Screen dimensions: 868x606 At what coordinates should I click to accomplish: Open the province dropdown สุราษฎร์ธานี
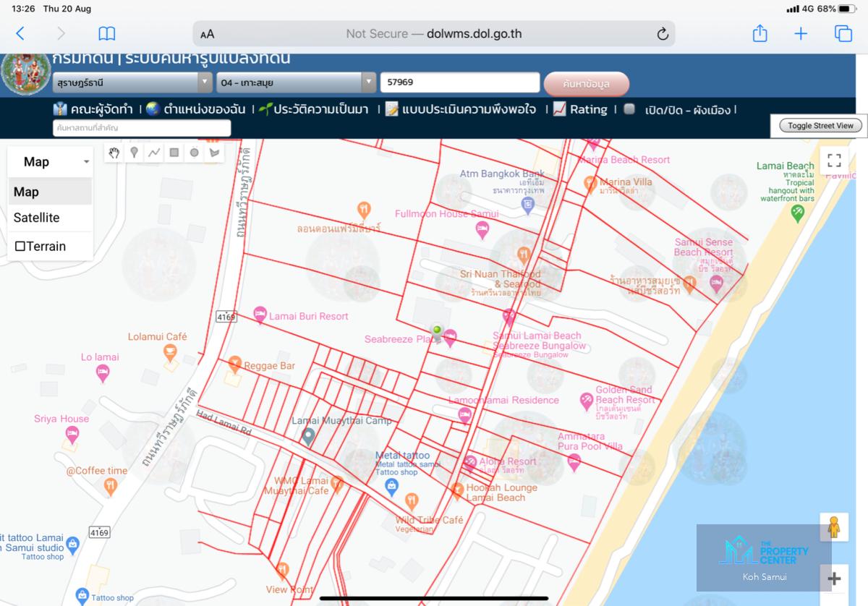point(132,82)
